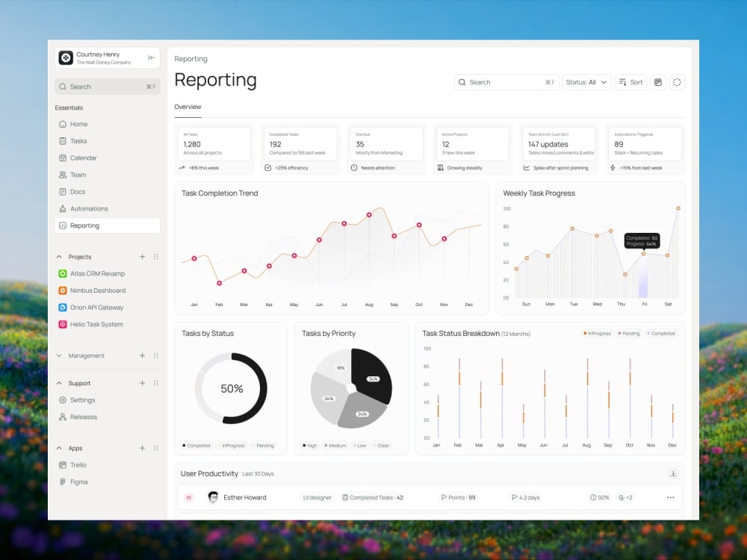Image resolution: width=747 pixels, height=560 pixels.
Task: Open the three-dot menu for Esther Howard
Action: tap(670, 497)
